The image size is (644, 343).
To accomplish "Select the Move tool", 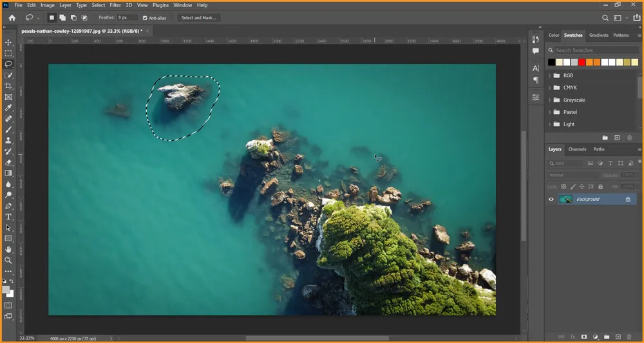I will pyautogui.click(x=8, y=42).
